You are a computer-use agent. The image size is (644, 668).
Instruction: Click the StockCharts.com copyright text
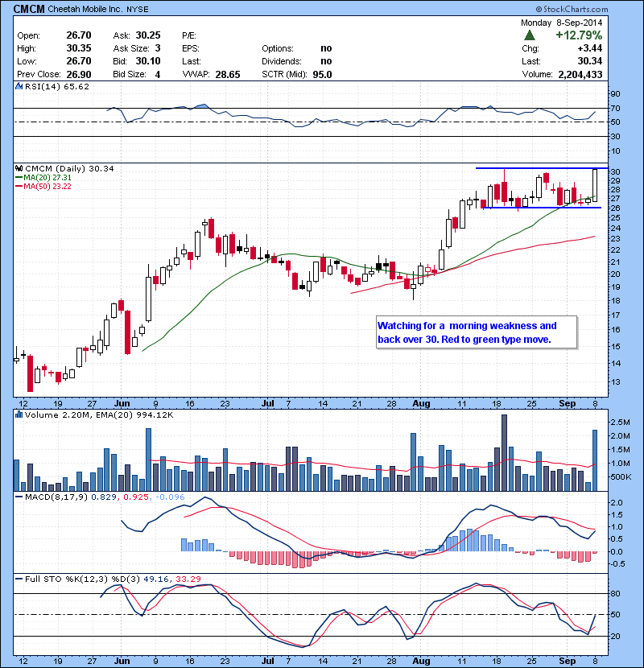pos(572,9)
